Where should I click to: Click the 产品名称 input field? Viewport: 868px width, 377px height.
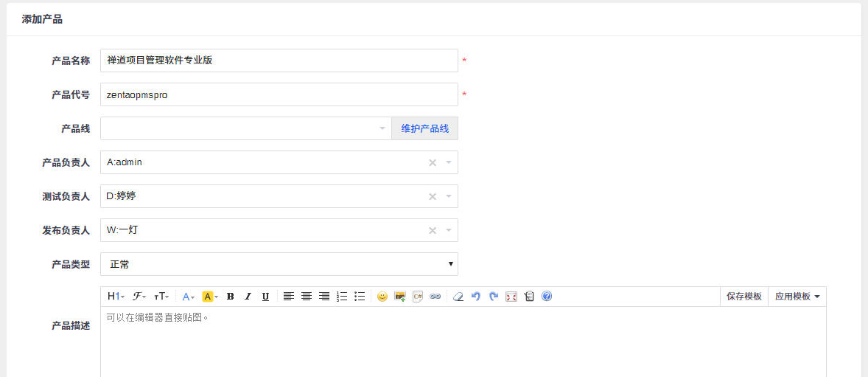279,60
